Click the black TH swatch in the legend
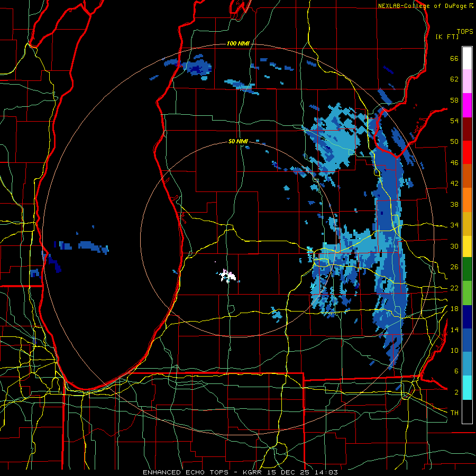The image size is (476, 476). [467, 411]
